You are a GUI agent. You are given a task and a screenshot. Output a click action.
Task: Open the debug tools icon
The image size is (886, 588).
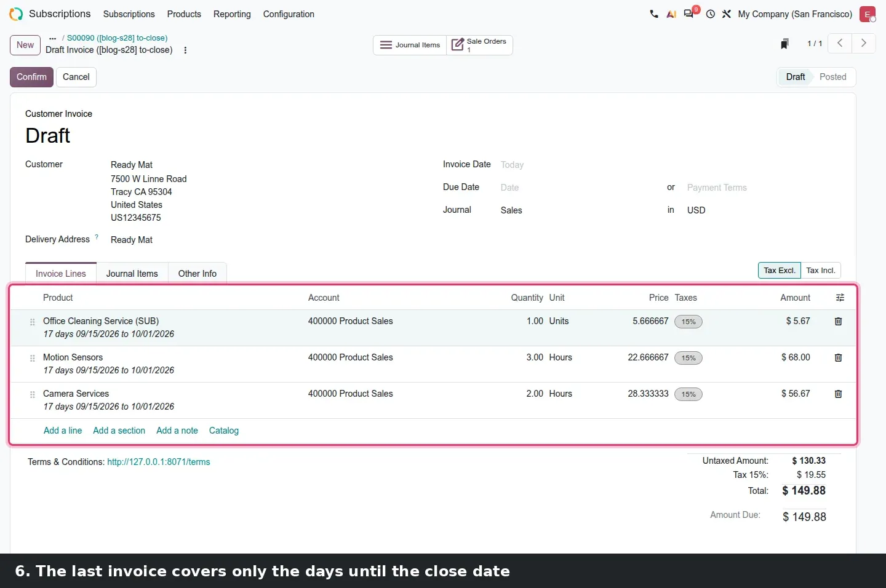727,14
